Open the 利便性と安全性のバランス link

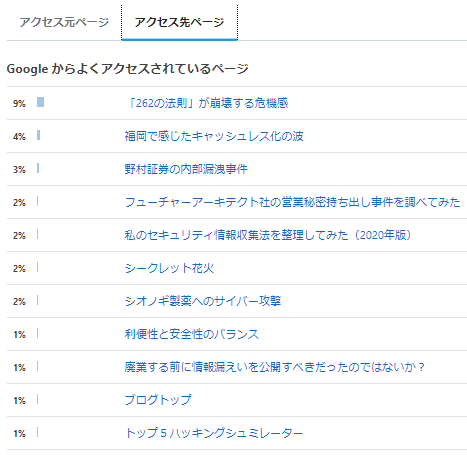192,334
